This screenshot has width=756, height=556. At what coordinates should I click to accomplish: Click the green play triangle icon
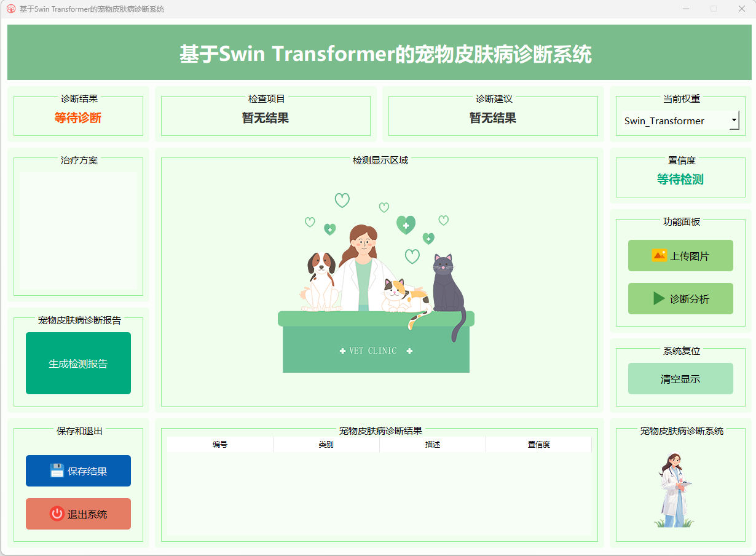pos(659,299)
